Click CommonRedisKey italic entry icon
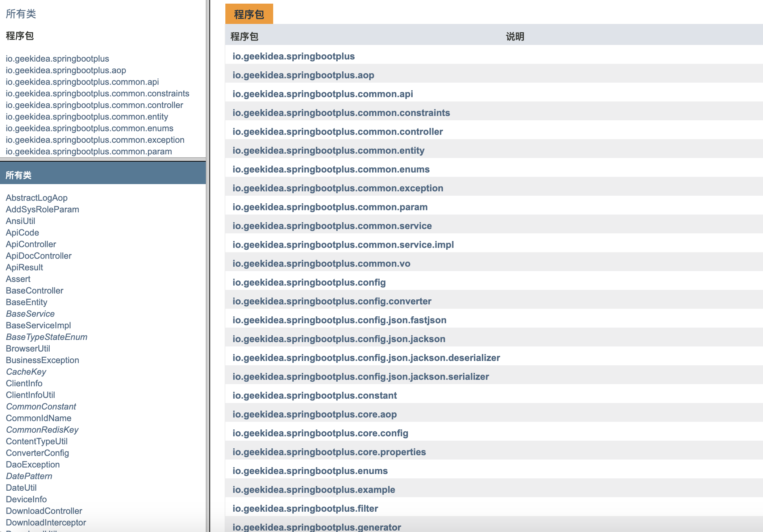This screenshot has height=532, width=763. [x=41, y=429]
